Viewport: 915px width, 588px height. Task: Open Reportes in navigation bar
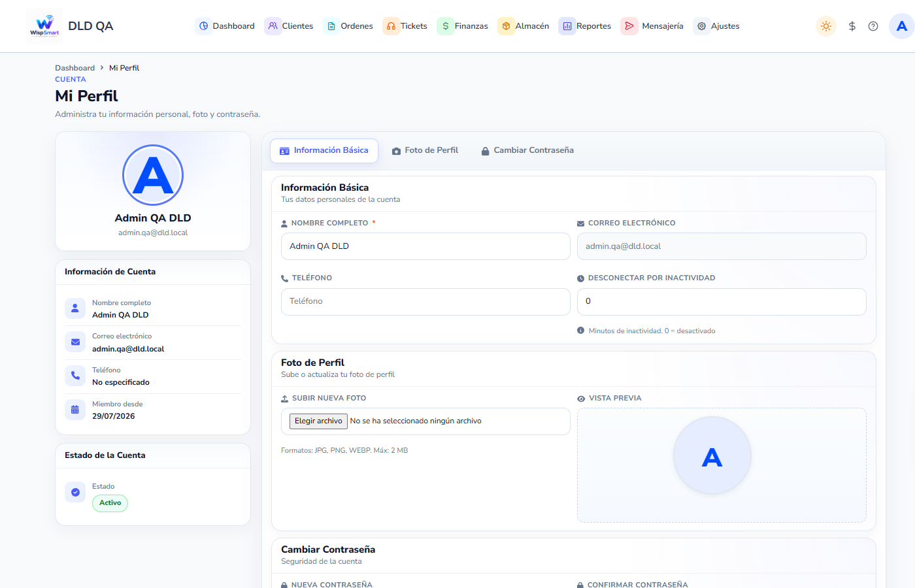tap(586, 26)
